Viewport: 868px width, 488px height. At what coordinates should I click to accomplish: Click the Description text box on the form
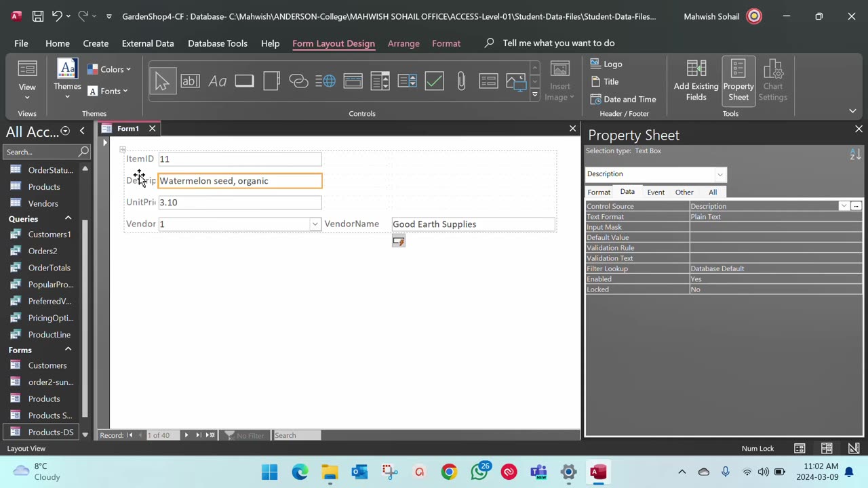click(x=240, y=181)
